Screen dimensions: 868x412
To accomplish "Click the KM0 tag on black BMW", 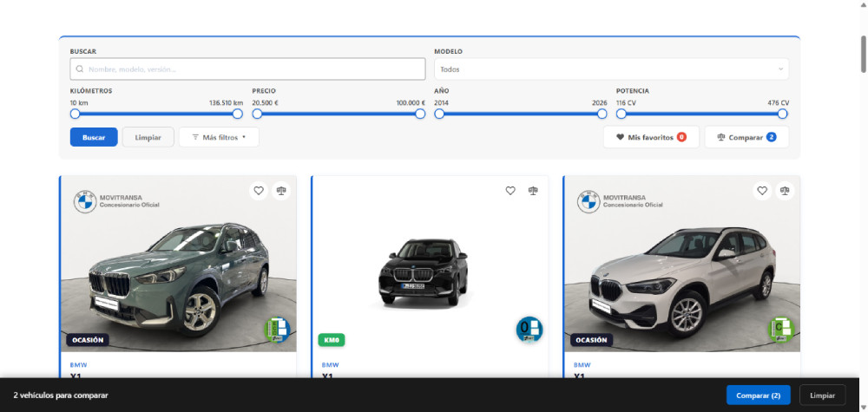I will pyautogui.click(x=332, y=340).
